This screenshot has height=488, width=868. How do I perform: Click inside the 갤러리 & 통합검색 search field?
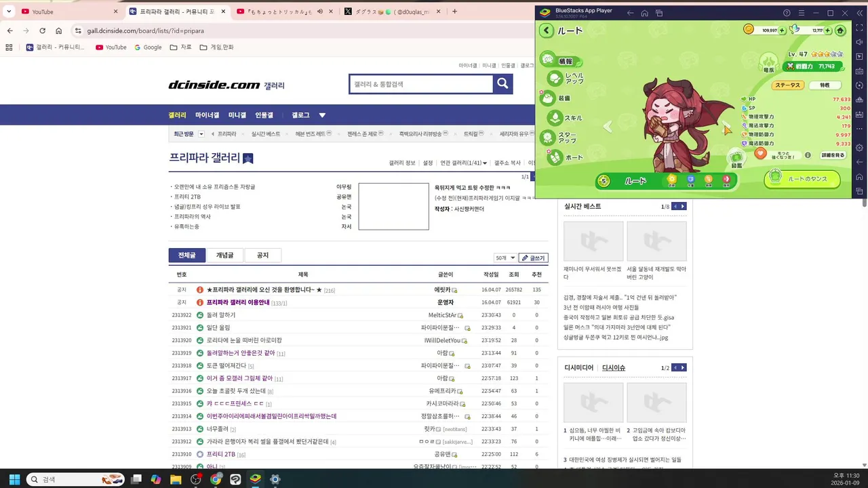(x=421, y=84)
